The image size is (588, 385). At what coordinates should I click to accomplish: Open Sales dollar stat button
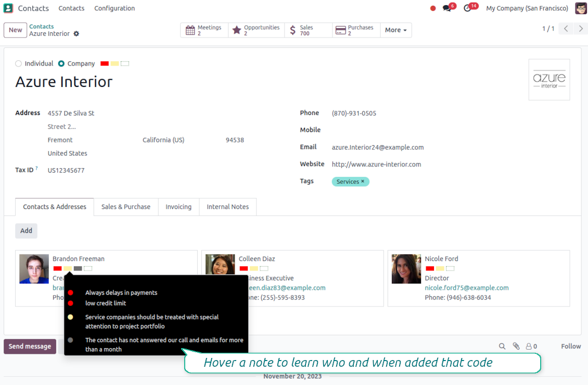click(308, 30)
